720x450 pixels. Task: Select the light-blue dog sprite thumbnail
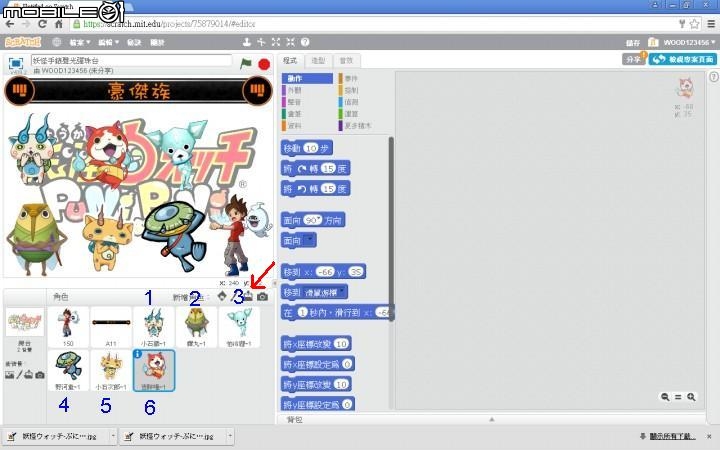239,327
